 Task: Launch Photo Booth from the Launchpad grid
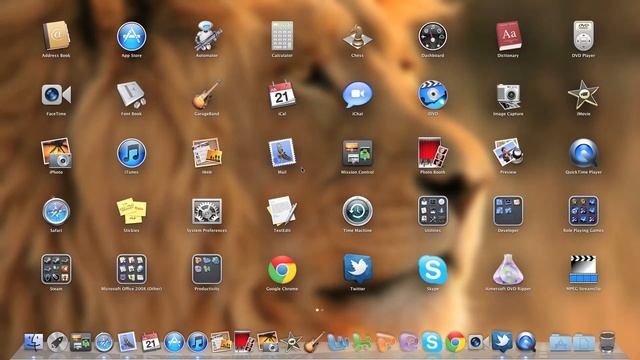[x=433, y=153]
